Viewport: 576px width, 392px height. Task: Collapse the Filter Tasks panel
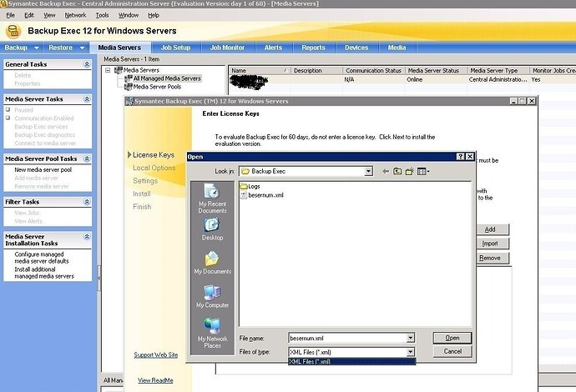[87, 202]
